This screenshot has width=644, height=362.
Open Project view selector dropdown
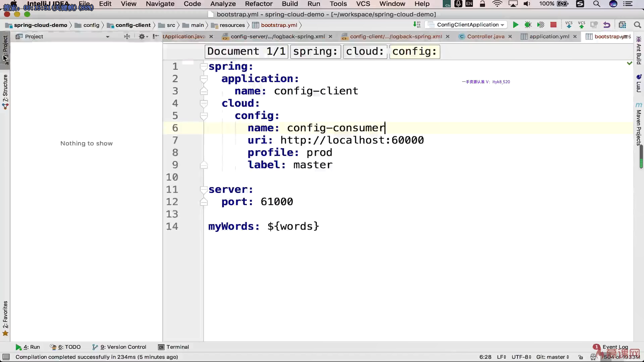point(108,37)
